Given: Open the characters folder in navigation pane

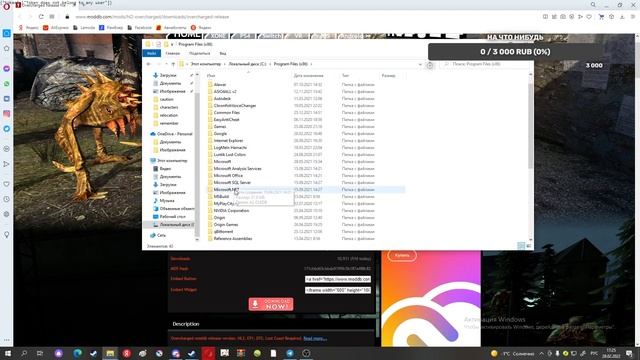Looking at the screenshot, I should [x=169, y=107].
